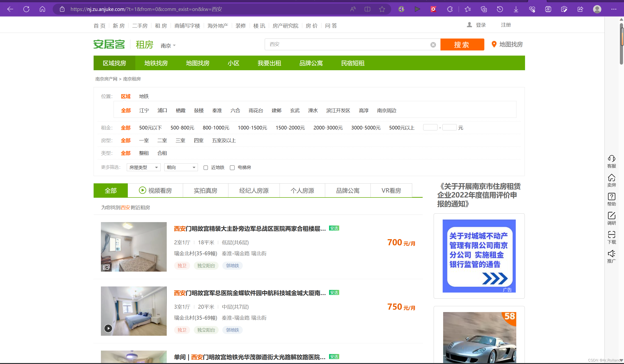Filter by 江宁 district

(x=144, y=110)
